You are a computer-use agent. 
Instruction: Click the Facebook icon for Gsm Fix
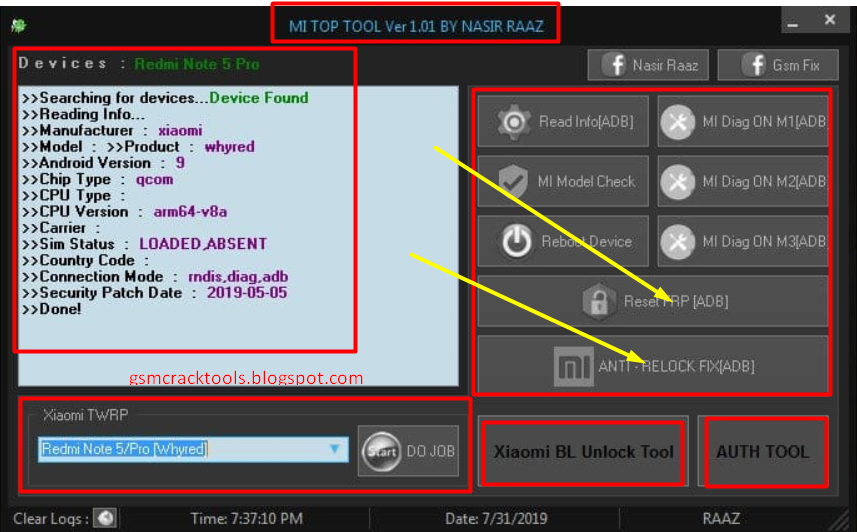(x=754, y=65)
